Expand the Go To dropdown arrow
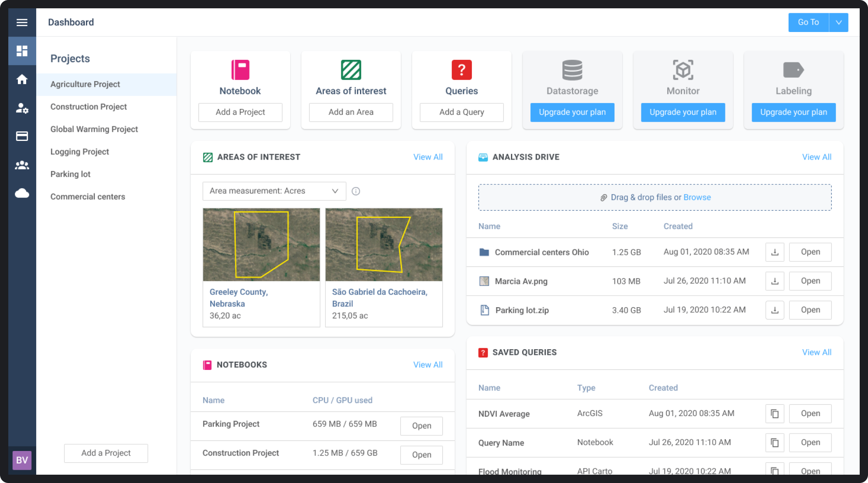 [839, 22]
